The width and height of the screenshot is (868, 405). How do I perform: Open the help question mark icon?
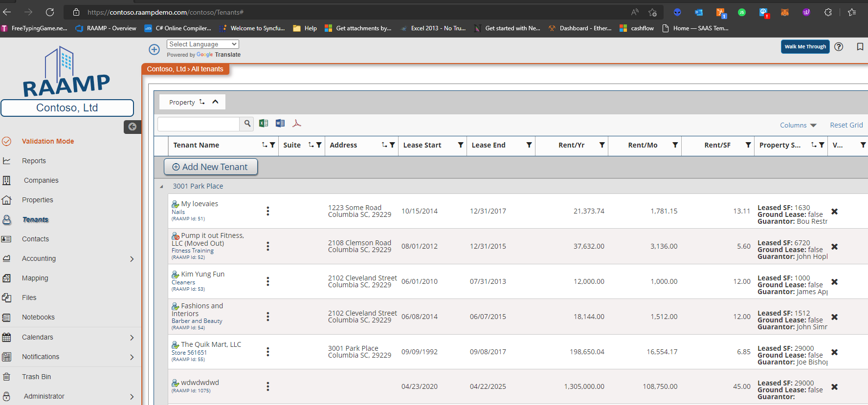(839, 47)
